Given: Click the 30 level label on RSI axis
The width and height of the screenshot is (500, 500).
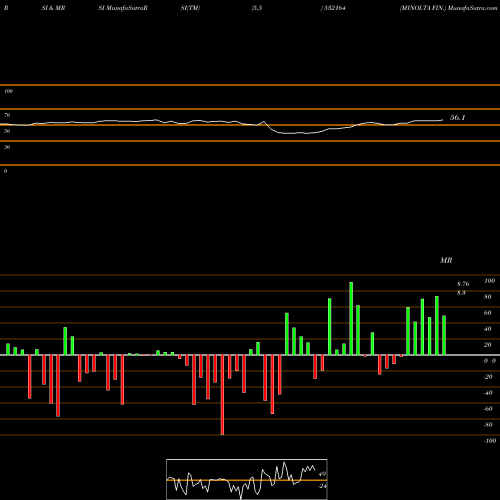Looking at the screenshot, I should [x=7, y=147].
